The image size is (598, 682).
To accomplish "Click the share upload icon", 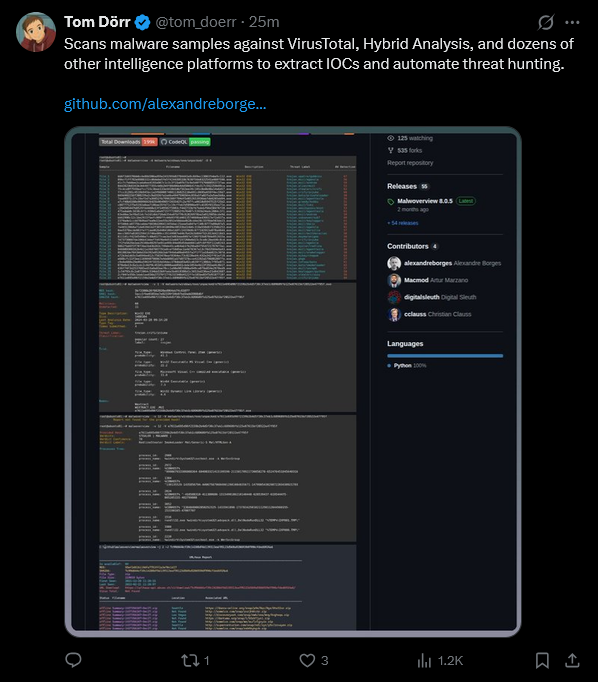I will tap(572, 660).
